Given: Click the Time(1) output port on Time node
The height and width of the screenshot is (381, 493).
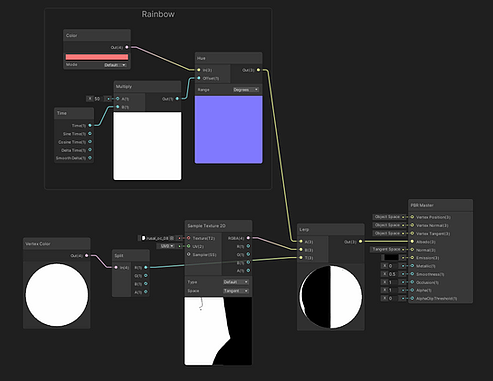Looking at the screenshot, I should tap(90, 126).
